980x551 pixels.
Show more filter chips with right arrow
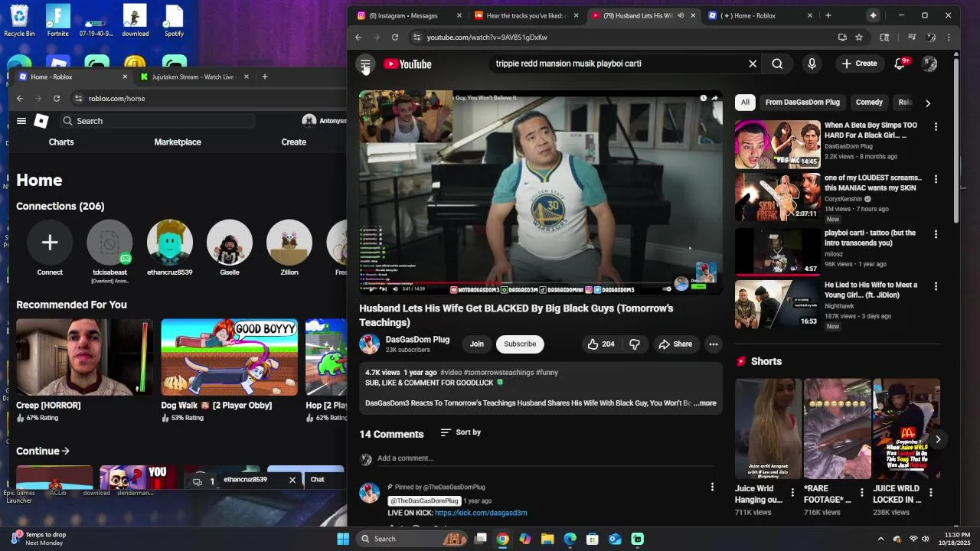click(928, 103)
